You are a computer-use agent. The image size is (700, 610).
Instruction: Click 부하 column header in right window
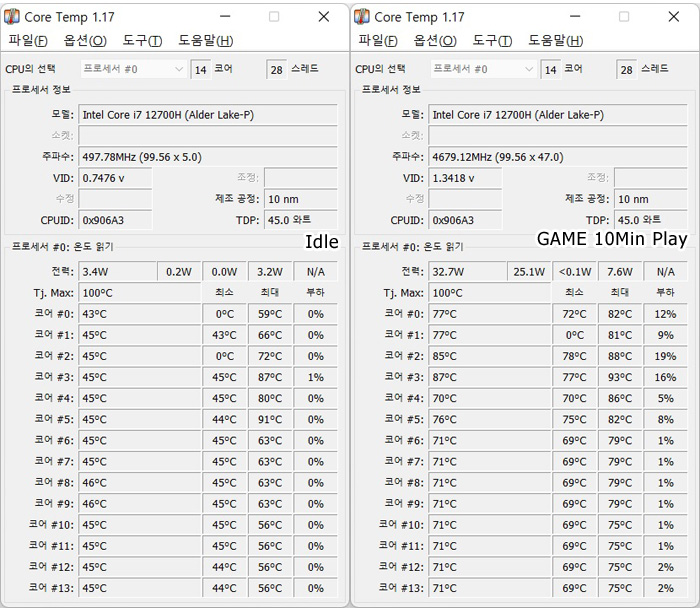coord(665,292)
